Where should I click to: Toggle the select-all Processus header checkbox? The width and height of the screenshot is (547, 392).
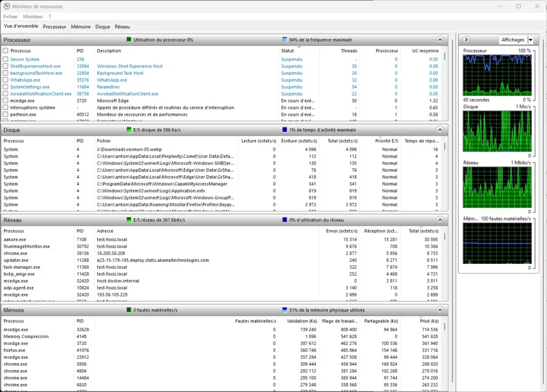[x=5, y=51]
